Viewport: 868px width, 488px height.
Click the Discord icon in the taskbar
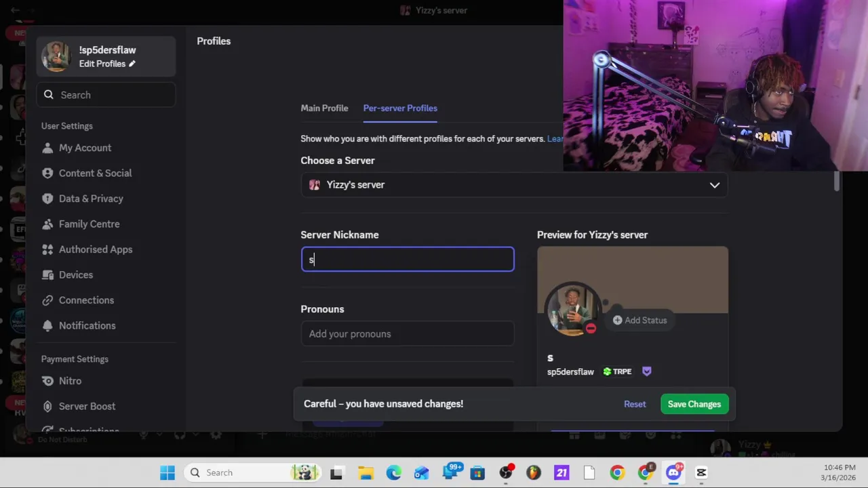pyautogui.click(x=673, y=472)
